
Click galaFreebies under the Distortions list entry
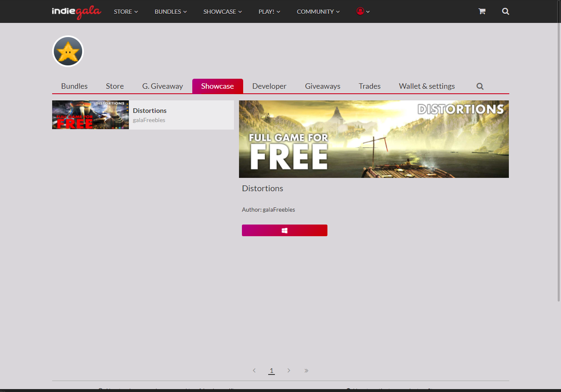coord(149,120)
